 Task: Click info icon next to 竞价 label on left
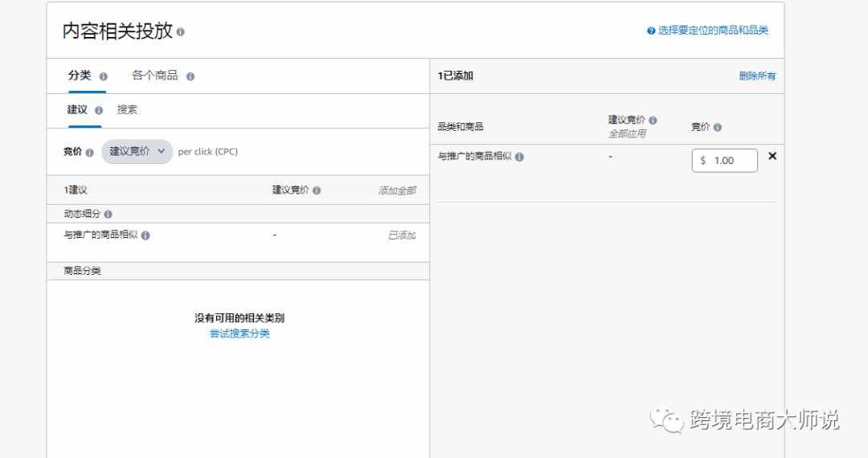[x=90, y=152]
